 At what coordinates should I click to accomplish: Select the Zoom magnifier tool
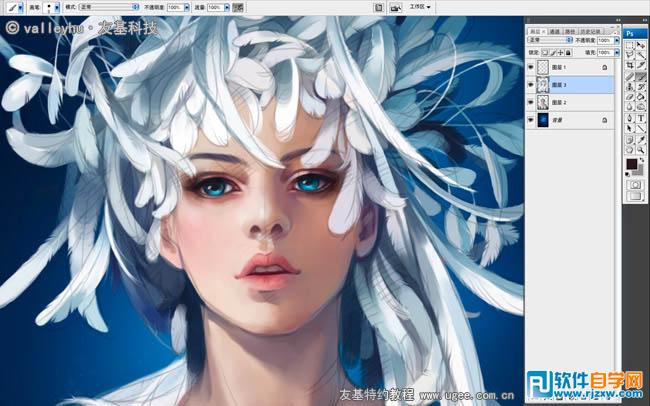click(x=641, y=150)
